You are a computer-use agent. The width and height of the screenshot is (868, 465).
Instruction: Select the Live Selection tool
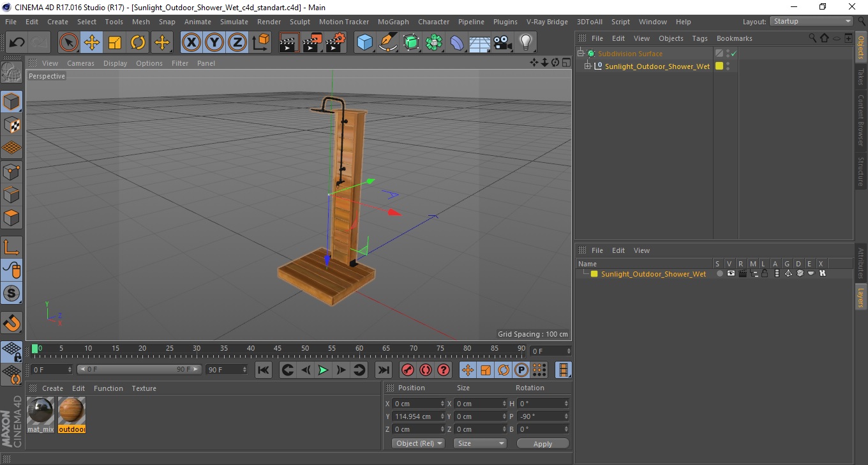(x=69, y=43)
